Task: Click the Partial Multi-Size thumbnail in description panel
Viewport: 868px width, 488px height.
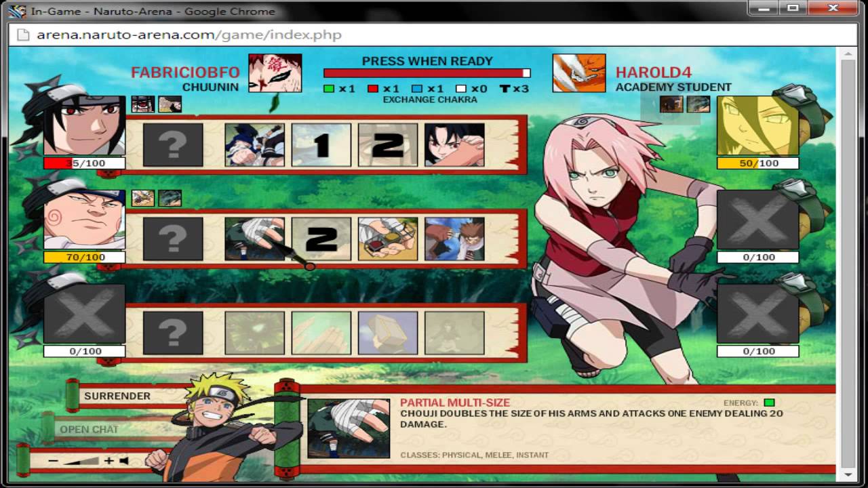Action: click(x=349, y=428)
